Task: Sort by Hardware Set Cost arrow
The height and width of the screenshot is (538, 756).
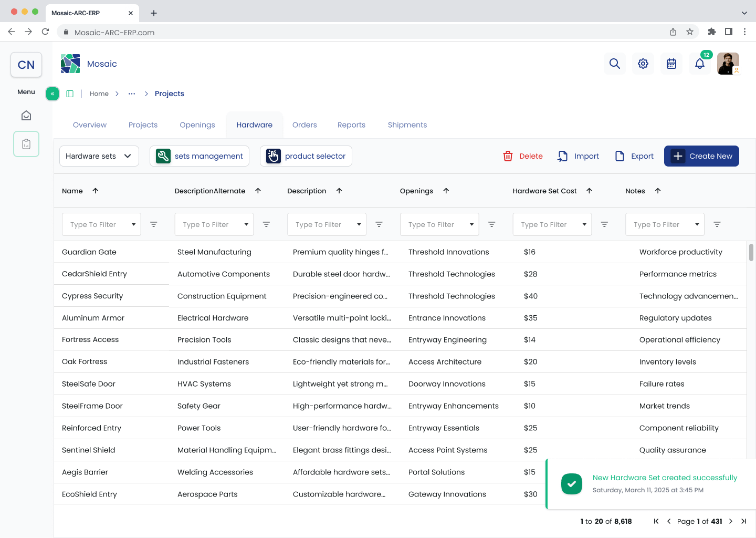Action: [590, 191]
